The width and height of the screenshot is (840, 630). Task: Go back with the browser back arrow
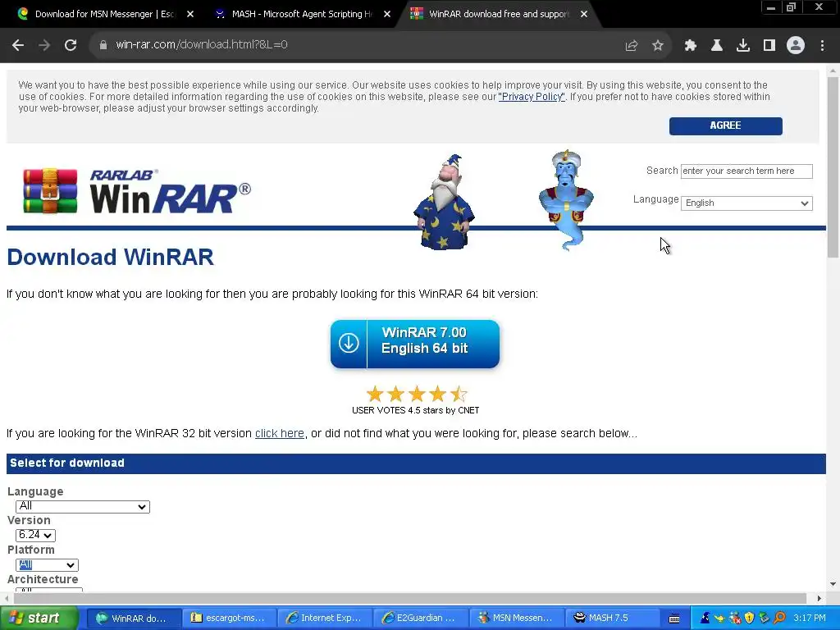point(18,45)
